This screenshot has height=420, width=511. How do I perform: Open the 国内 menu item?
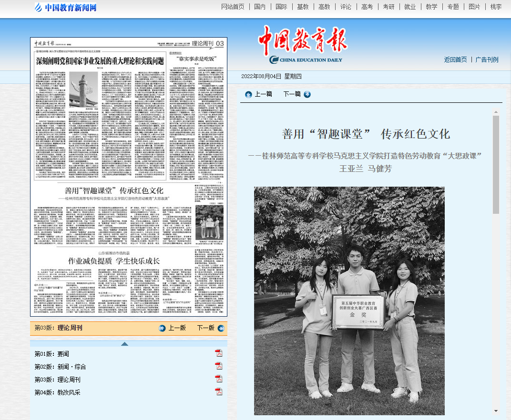click(x=260, y=7)
